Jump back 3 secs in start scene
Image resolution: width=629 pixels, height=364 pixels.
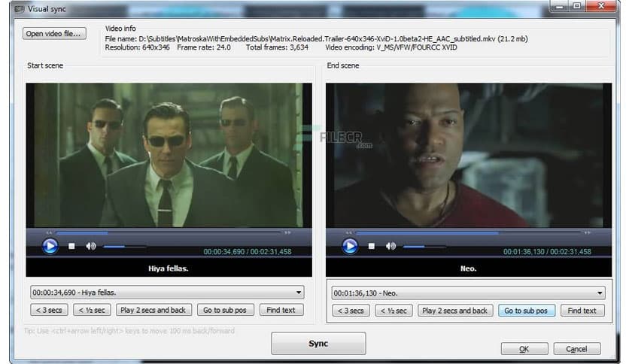pos(49,310)
